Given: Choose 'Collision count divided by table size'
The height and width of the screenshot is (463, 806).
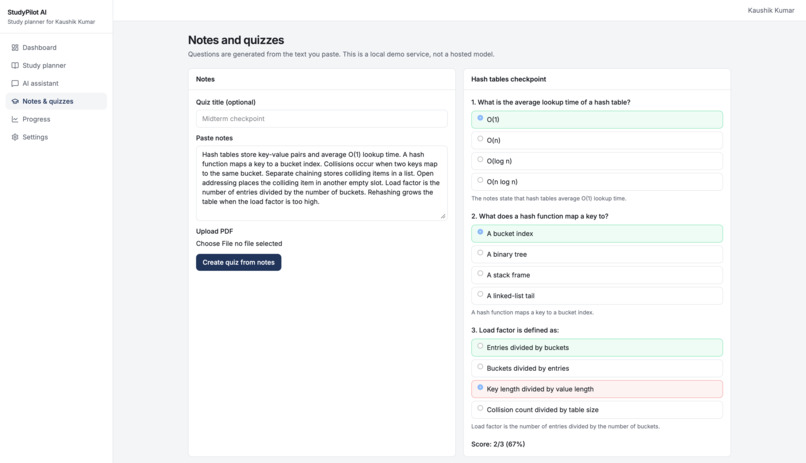Looking at the screenshot, I should tap(597, 410).
